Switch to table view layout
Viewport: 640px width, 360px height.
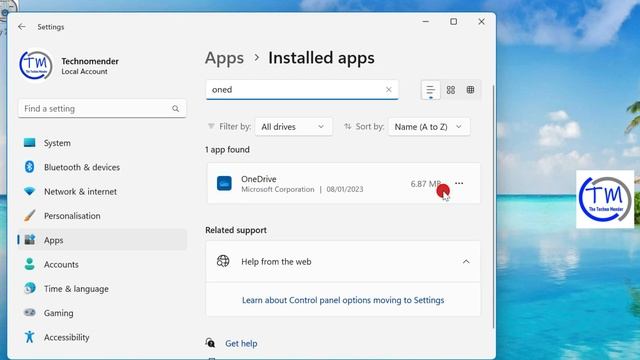point(470,90)
